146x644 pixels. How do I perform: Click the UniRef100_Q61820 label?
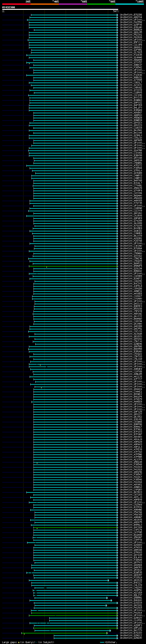point(131,336)
